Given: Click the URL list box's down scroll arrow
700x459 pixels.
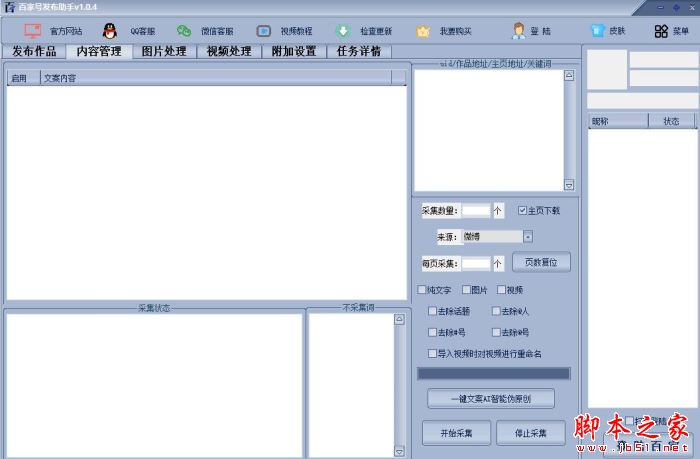Looking at the screenshot, I should [x=569, y=185].
